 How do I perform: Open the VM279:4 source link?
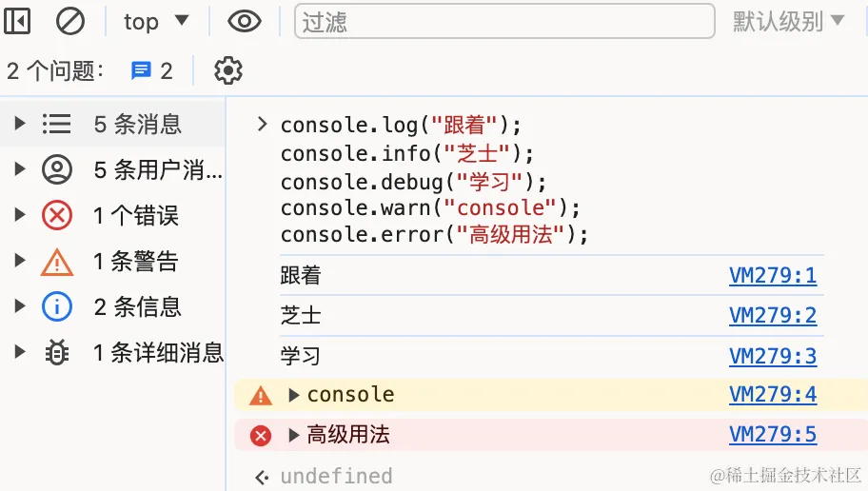773,395
